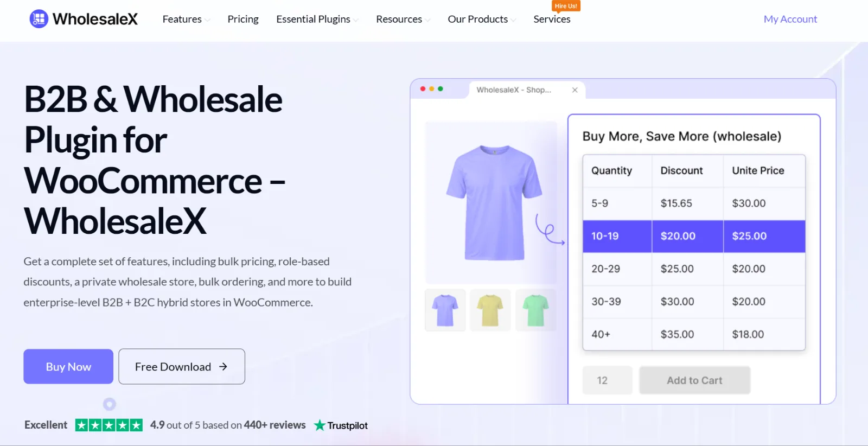Go to My Account

tap(790, 19)
